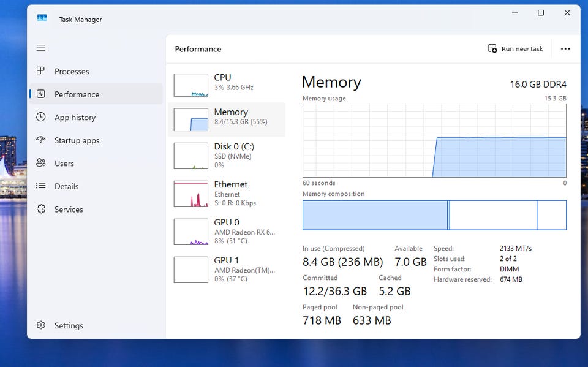The width and height of the screenshot is (588, 367).
Task: Click the AMD Radeon RX 6... text
Action: click(x=244, y=232)
